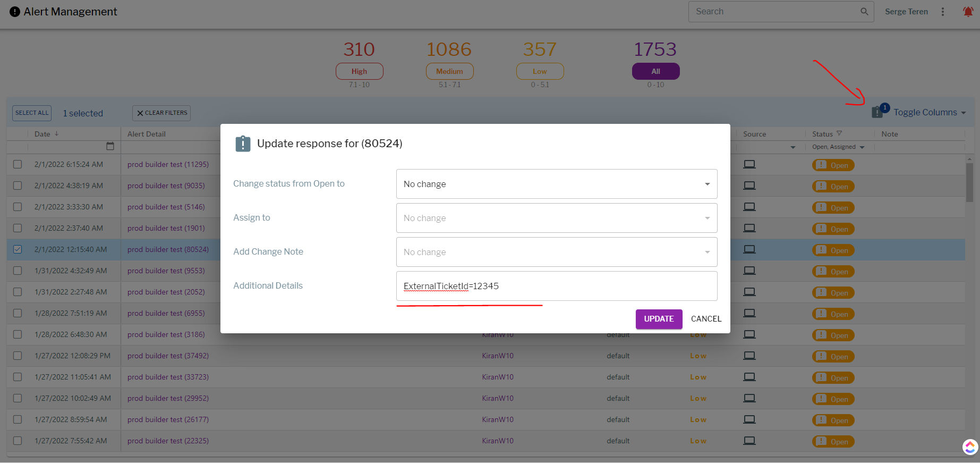
Task: Click the laptop source icon in the 6:15:24 AM row
Action: click(x=749, y=164)
